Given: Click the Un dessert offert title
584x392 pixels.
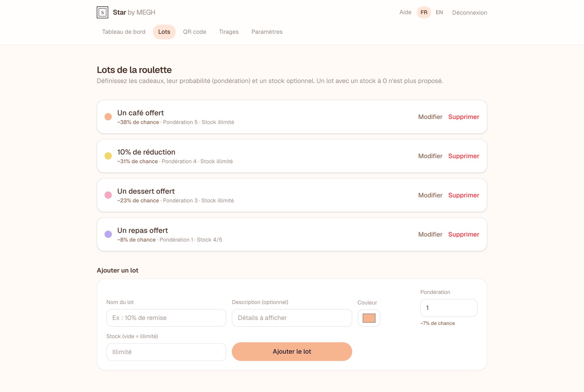Looking at the screenshot, I should click(146, 191).
